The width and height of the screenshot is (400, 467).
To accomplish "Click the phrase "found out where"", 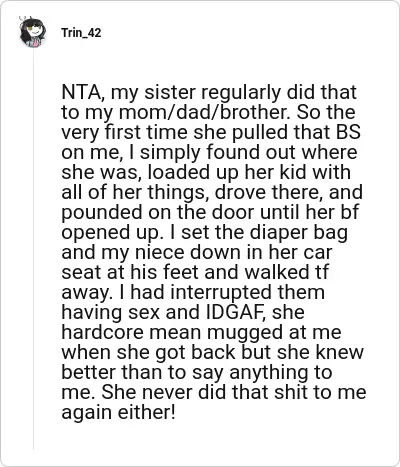I will [x=282, y=152].
